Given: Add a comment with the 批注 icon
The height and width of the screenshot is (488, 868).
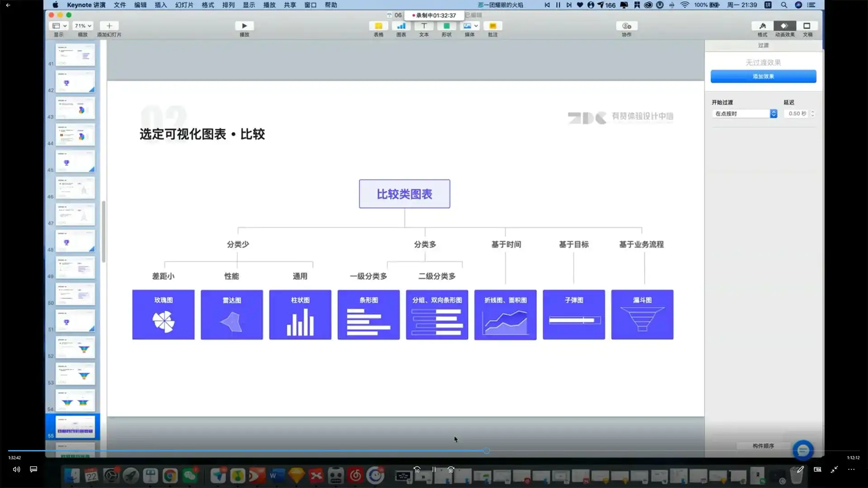Looking at the screenshot, I should [x=493, y=26].
